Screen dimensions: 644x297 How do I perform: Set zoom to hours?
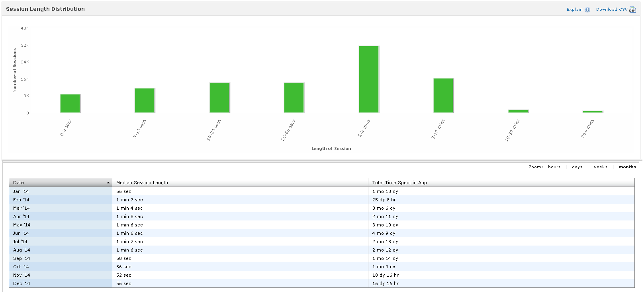point(554,167)
